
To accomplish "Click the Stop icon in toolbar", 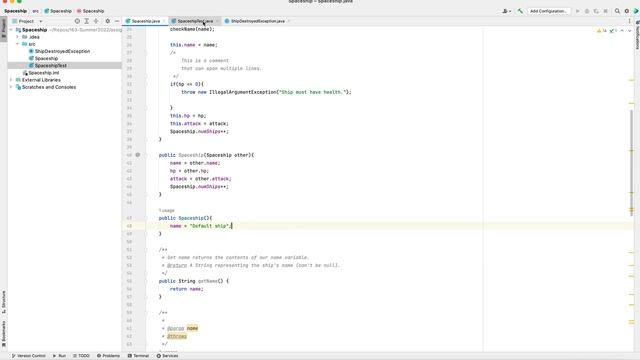I will pyautogui.click(x=606, y=11).
